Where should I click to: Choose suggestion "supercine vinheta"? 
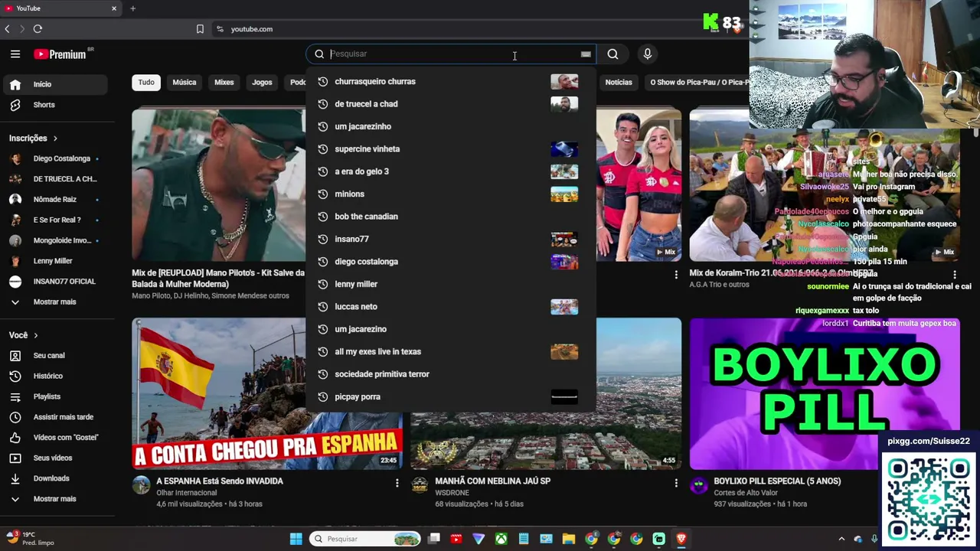(450, 149)
